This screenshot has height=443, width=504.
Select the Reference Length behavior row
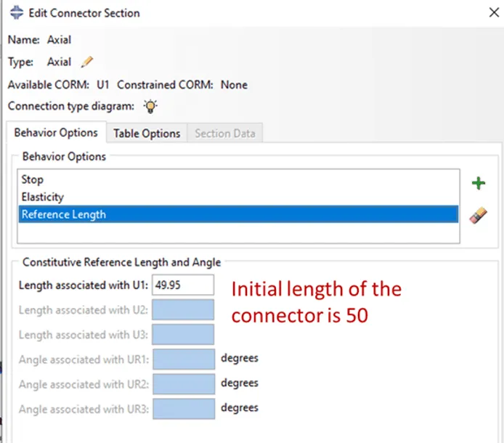click(x=238, y=214)
